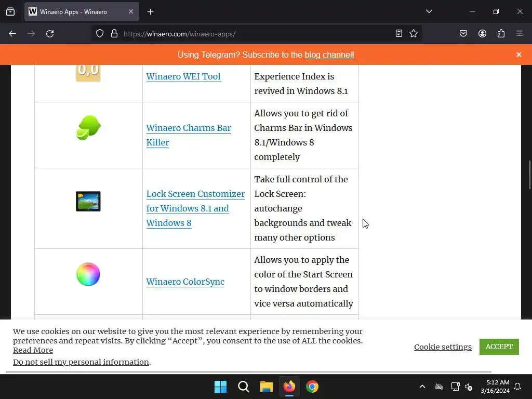Open Windows Start menu
Viewport: 532px width, 399px height.
[220, 387]
